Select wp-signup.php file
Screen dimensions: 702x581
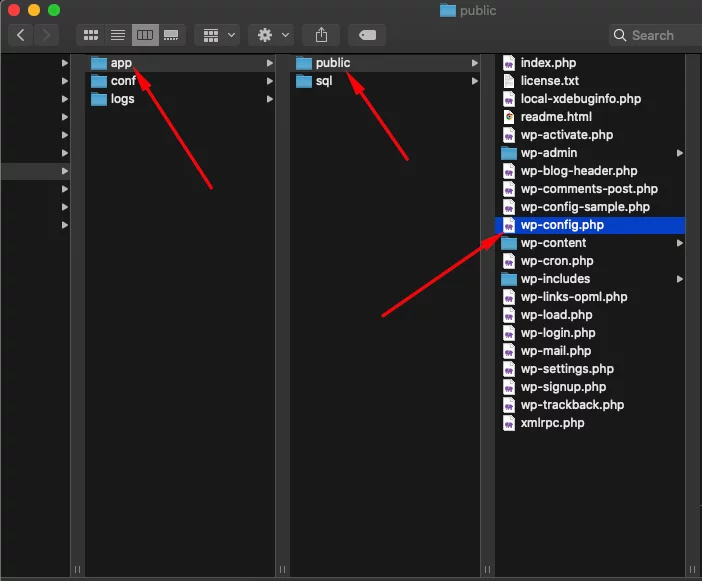[x=590, y=387]
